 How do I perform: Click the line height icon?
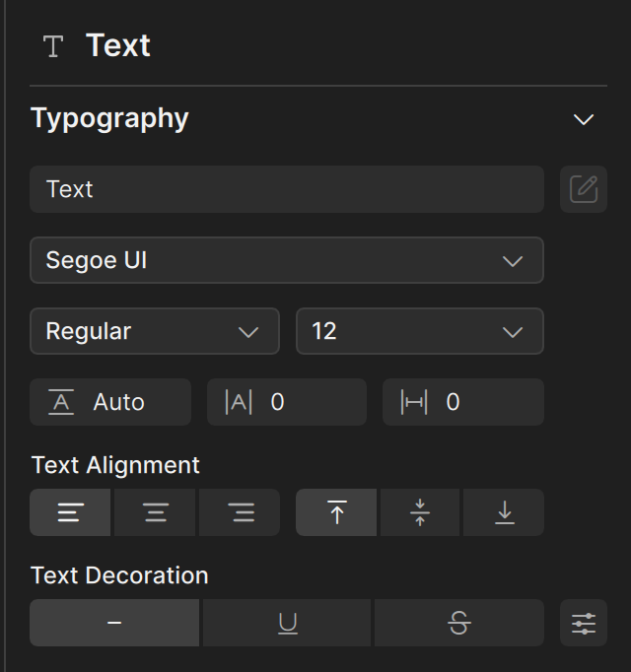[x=61, y=402]
